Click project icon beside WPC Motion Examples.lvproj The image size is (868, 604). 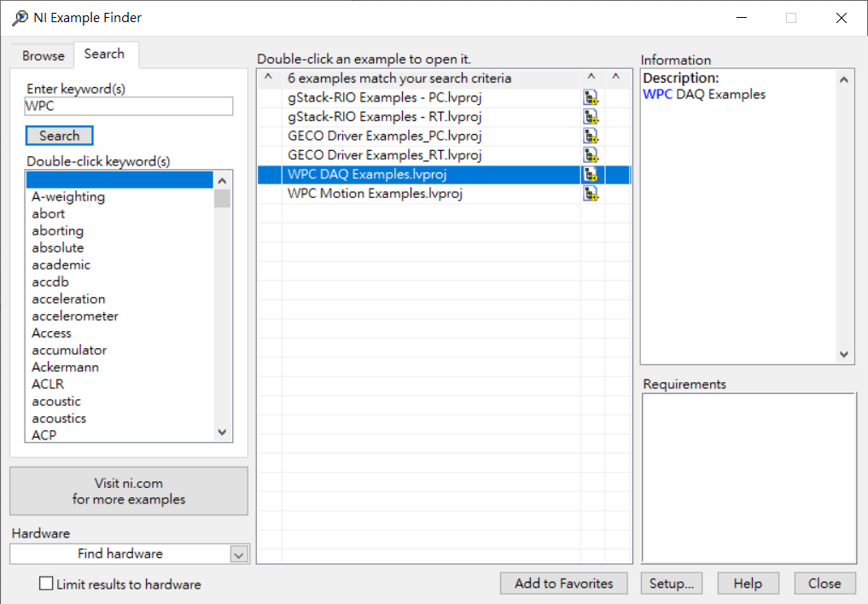[x=591, y=194]
